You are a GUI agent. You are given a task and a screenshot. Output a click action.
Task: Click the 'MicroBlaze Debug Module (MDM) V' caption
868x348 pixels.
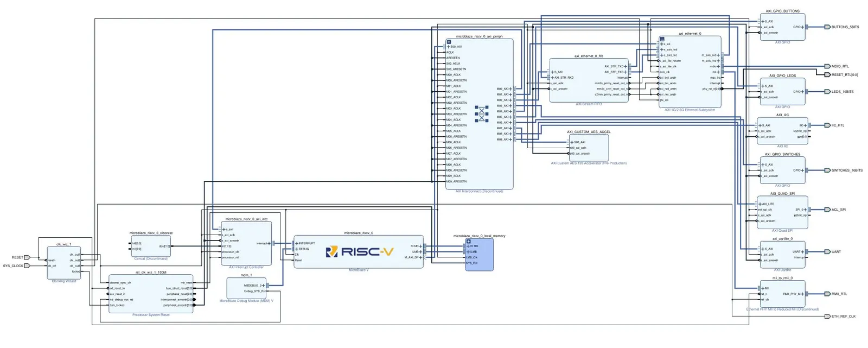click(246, 301)
